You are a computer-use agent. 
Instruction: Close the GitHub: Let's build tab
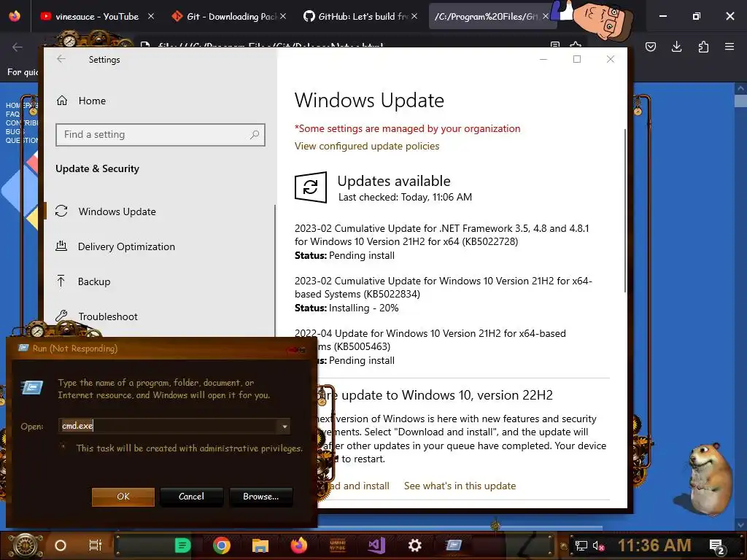(x=414, y=16)
